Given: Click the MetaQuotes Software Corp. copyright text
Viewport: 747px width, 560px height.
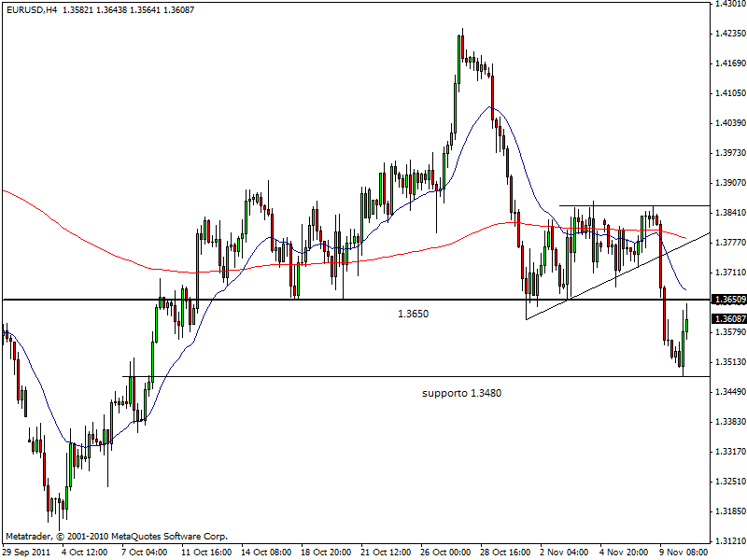Looking at the screenshot, I should [116, 537].
